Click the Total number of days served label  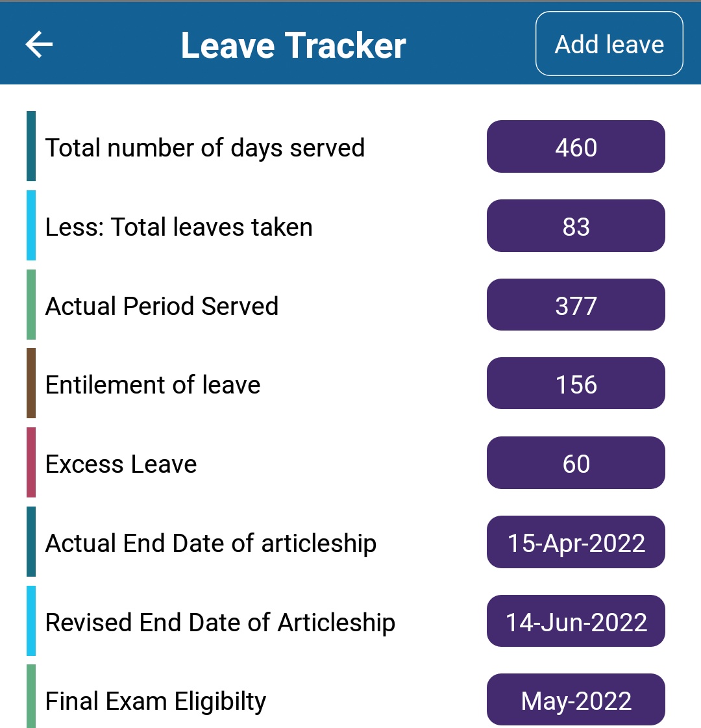(205, 147)
